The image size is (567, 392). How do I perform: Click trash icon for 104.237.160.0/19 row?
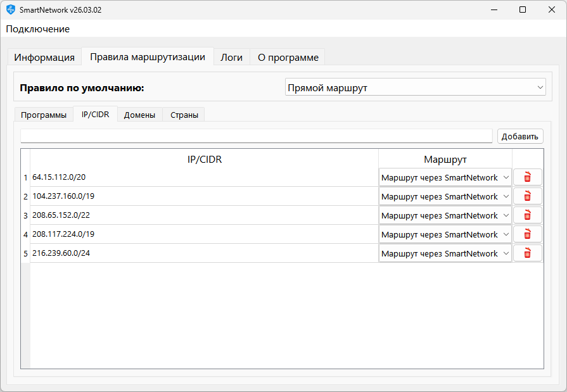tap(527, 196)
